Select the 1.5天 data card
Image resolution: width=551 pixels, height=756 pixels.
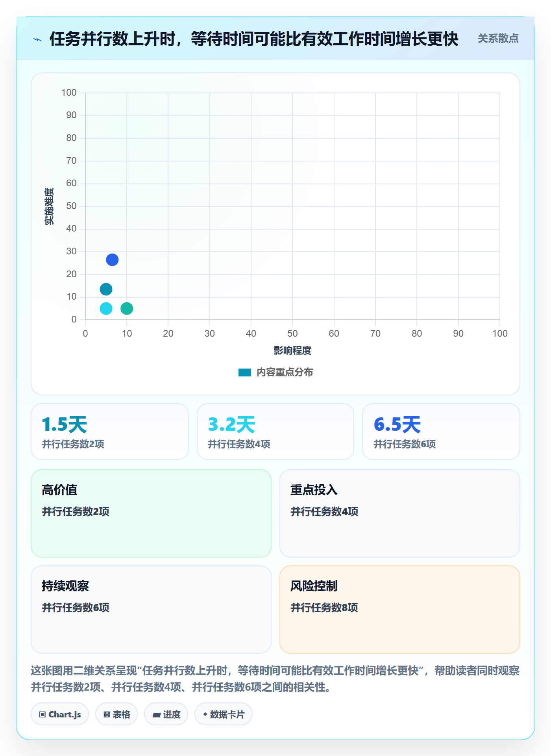tap(110, 432)
